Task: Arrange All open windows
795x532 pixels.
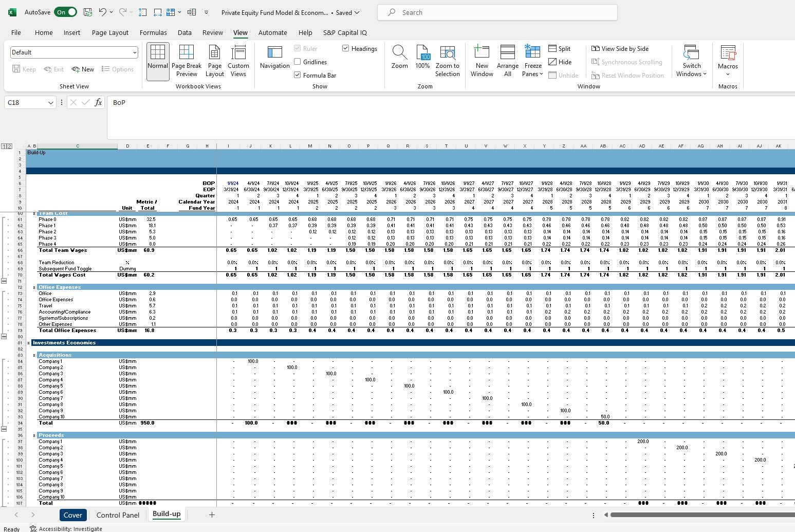Action: [x=507, y=59]
